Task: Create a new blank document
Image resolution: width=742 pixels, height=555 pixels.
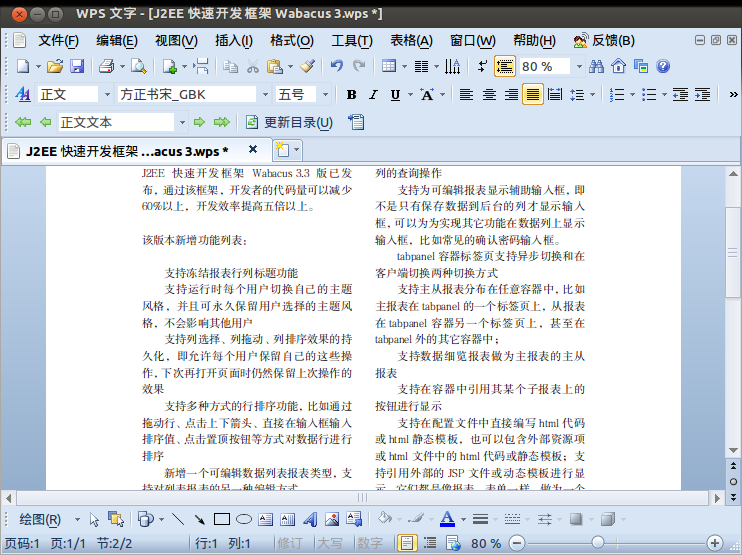Action: coord(23,66)
